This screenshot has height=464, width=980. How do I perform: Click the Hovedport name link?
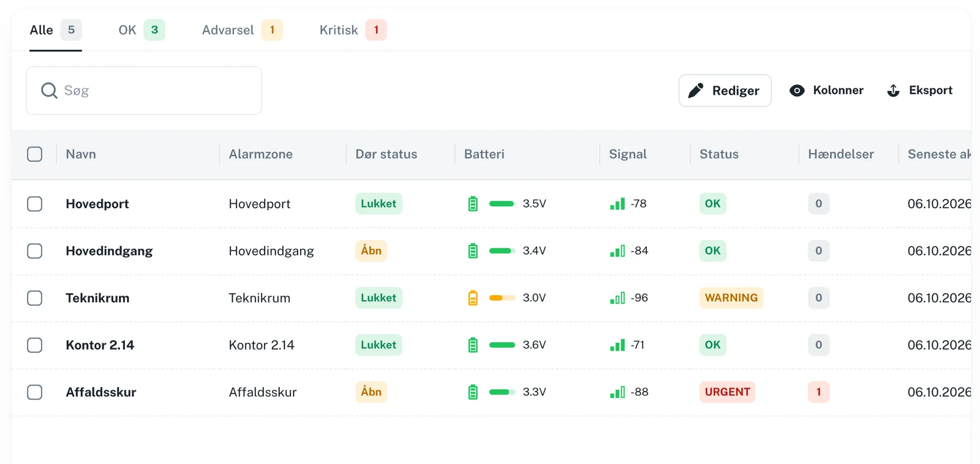pyautogui.click(x=97, y=204)
